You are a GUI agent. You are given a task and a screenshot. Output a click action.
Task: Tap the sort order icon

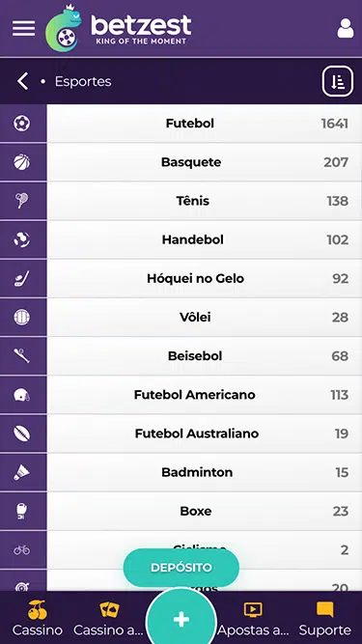point(337,81)
